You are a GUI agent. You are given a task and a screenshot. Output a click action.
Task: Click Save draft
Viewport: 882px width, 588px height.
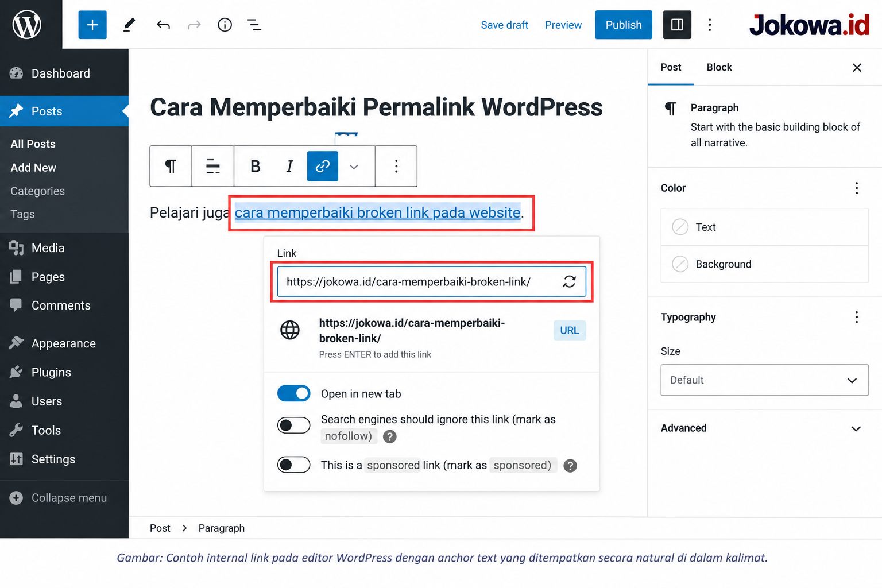504,25
